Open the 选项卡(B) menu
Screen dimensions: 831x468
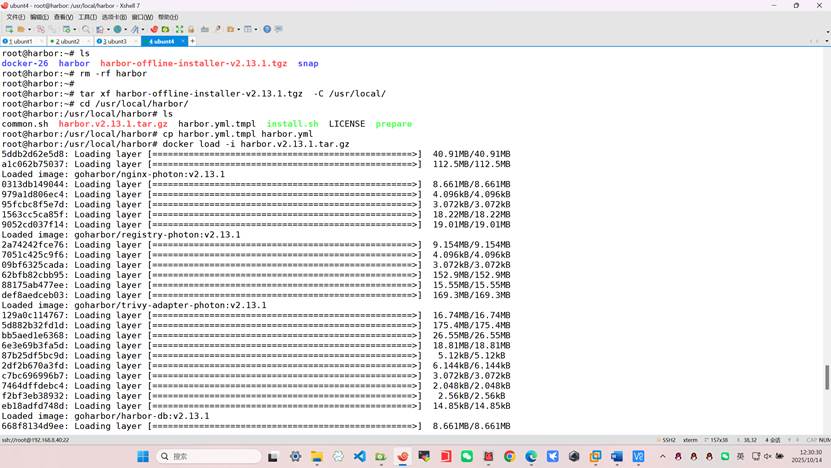click(x=114, y=17)
